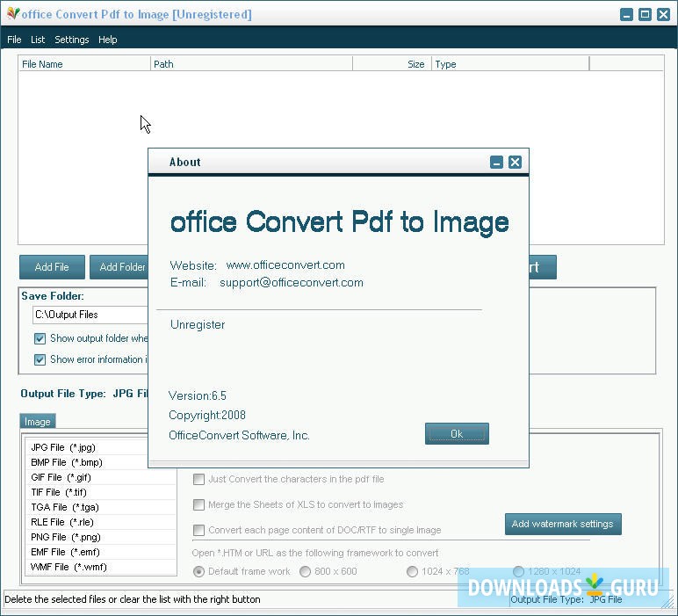Select WMF File (*.wmf) format
Screen dimensions: 678x616
[101, 567]
